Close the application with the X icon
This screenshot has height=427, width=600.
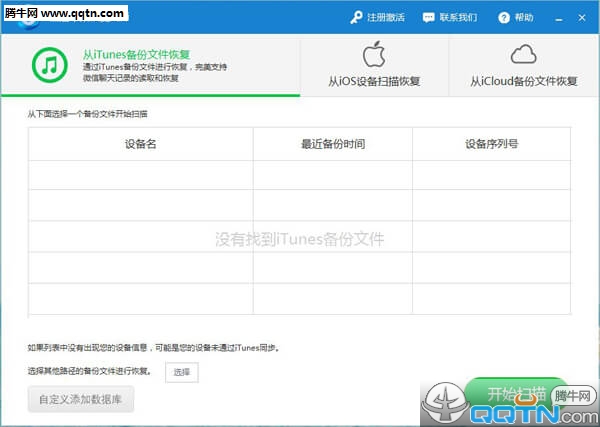(x=583, y=18)
